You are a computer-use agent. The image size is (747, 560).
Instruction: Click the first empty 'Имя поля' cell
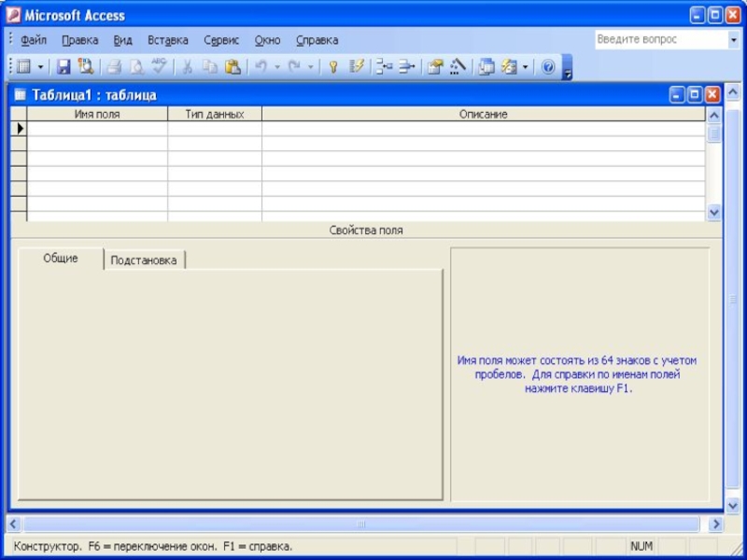coord(97,129)
